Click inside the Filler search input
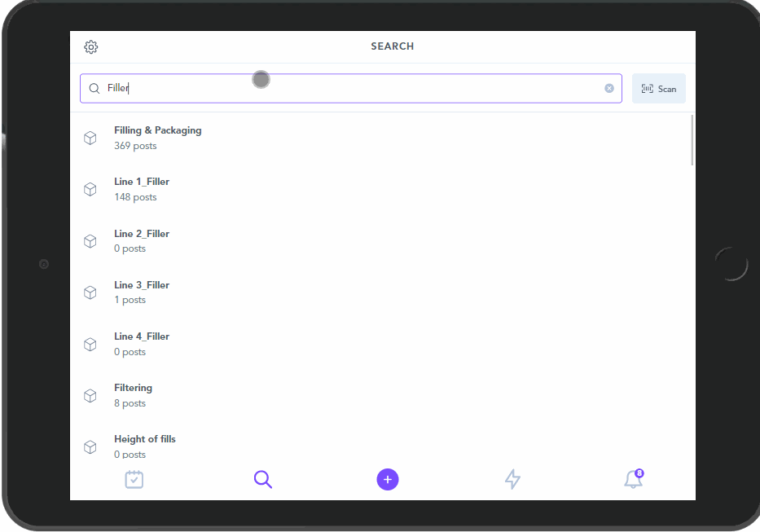 pyautogui.click(x=350, y=88)
